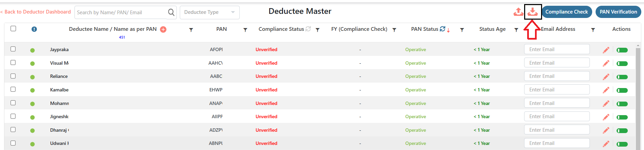Click the Compliance Status refresh icon

(308, 29)
